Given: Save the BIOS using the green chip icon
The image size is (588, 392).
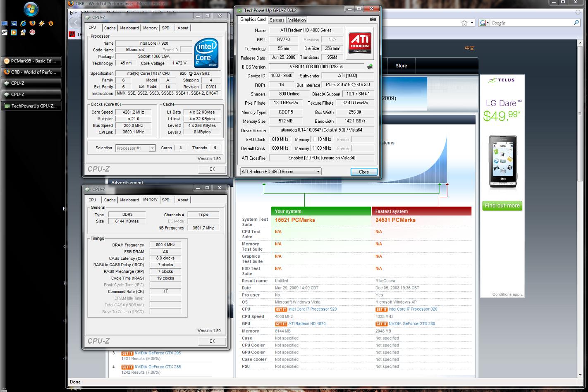Looking at the screenshot, I should tap(369, 66).
